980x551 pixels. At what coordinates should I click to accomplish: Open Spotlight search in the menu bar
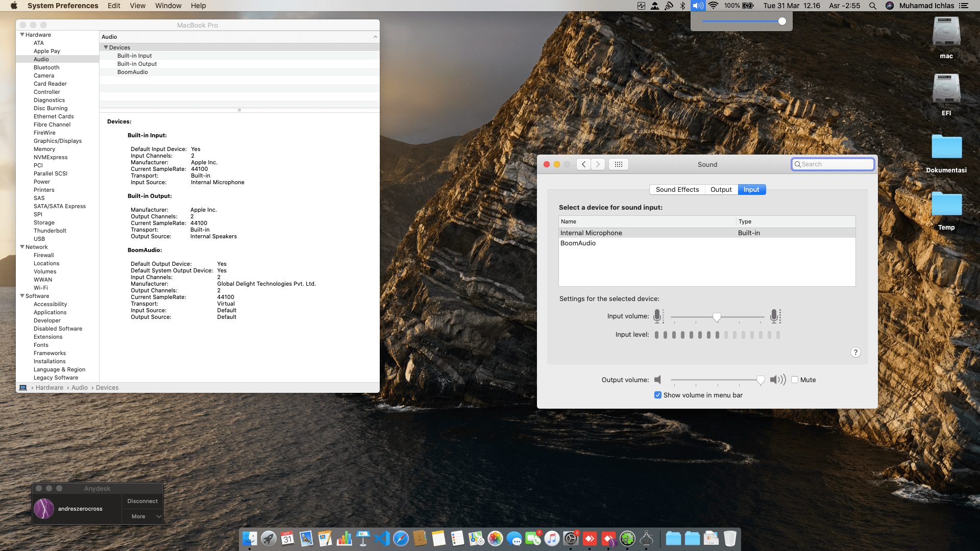(873, 6)
